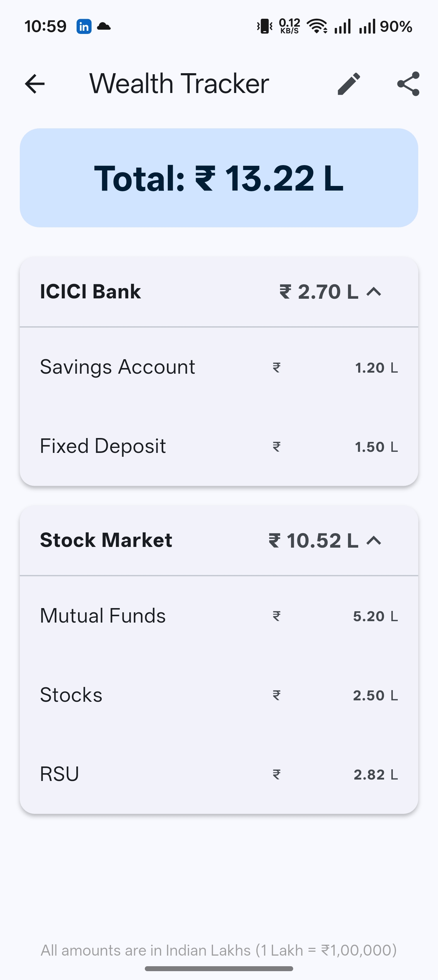
Task: Tap the cloud status bar icon
Action: tap(104, 27)
